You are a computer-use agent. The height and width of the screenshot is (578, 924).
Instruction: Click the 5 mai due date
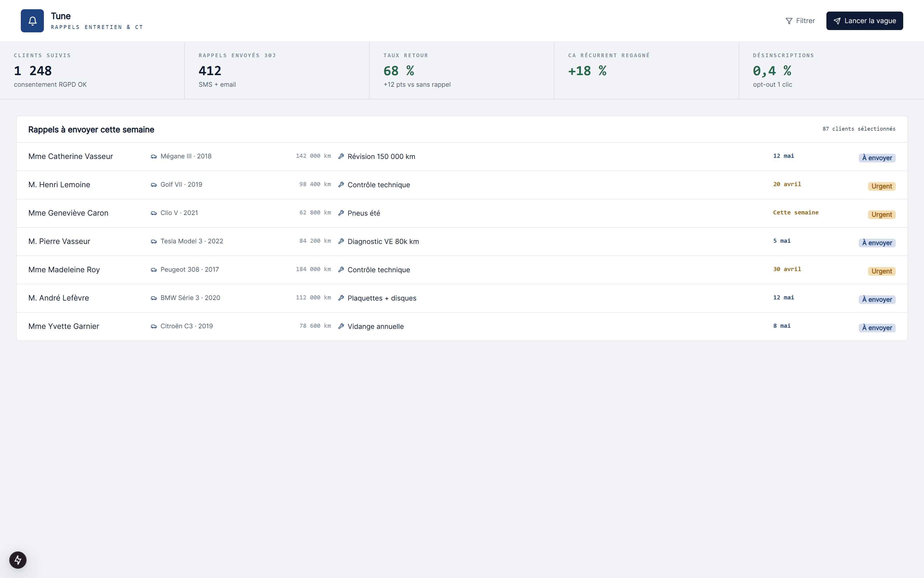[x=782, y=241]
